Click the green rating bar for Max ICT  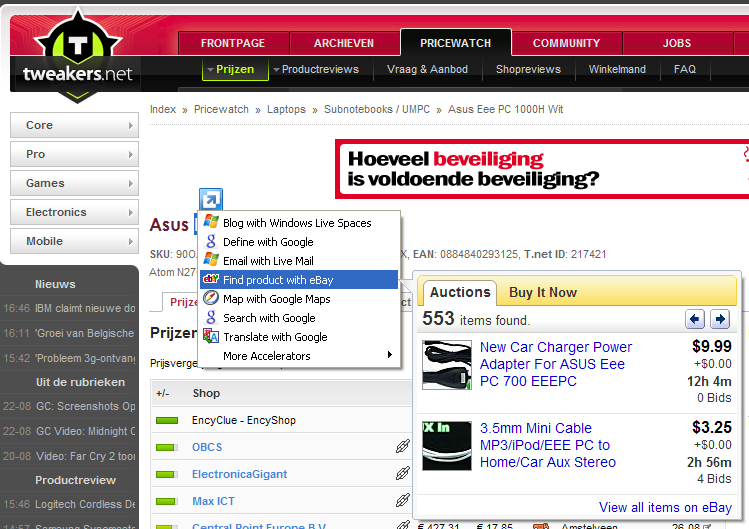(167, 501)
